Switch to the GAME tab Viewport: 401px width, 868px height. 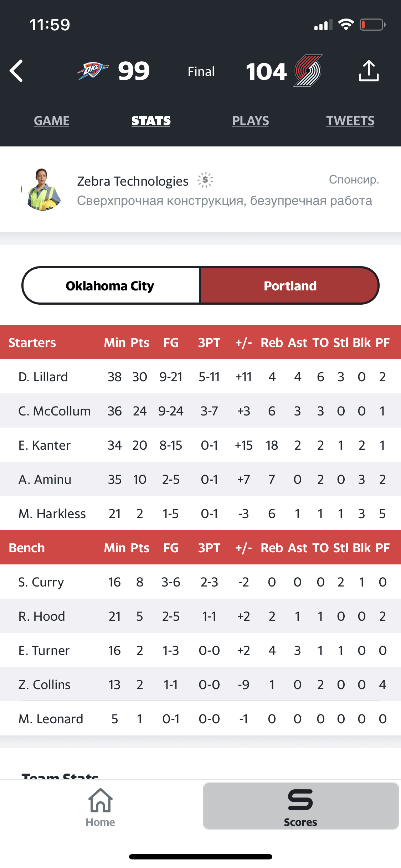pos(52,121)
